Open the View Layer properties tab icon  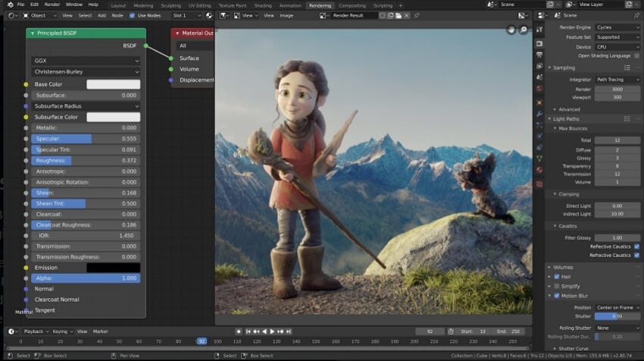[539, 66]
